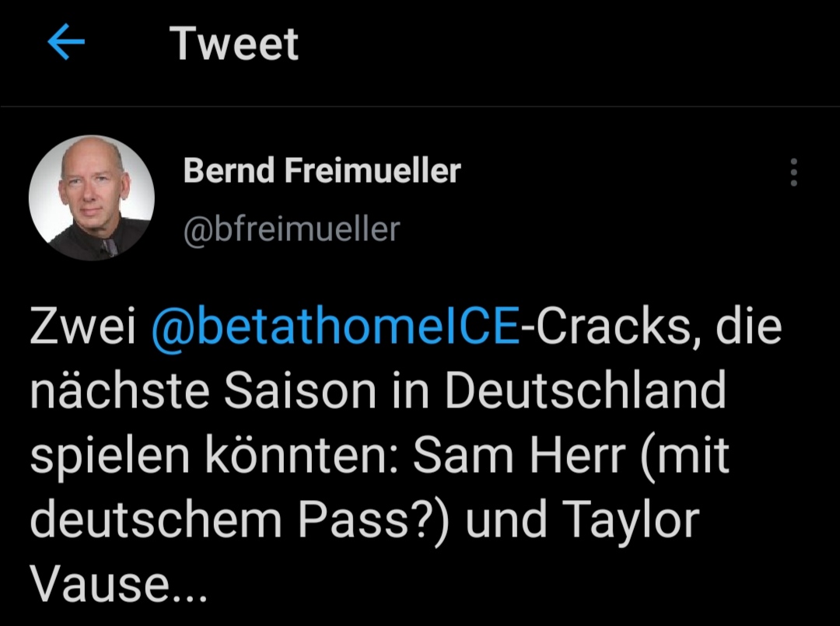Open the tweet's three-dot options menu

click(x=793, y=172)
